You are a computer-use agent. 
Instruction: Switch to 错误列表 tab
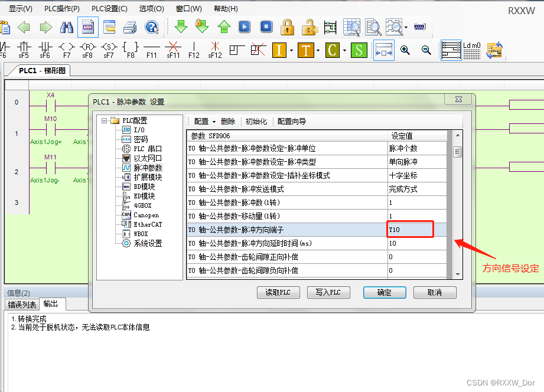pyautogui.click(x=22, y=305)
